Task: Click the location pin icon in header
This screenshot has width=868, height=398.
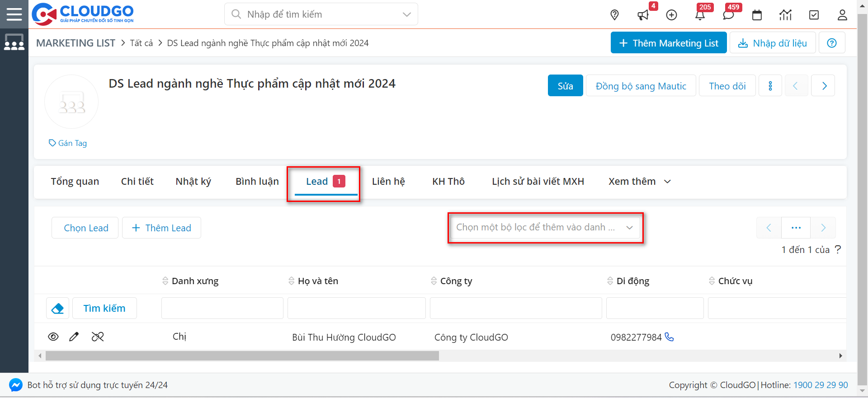Action: tap(614, 15)
